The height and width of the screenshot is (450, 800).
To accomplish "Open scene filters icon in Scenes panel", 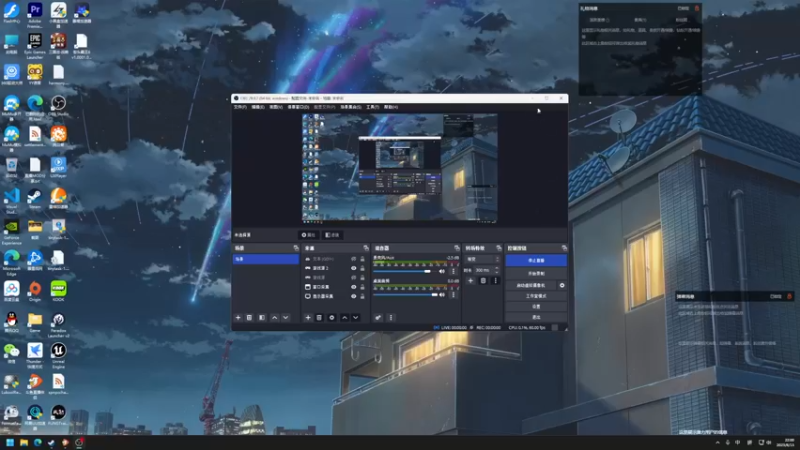I will click(262, 317).
